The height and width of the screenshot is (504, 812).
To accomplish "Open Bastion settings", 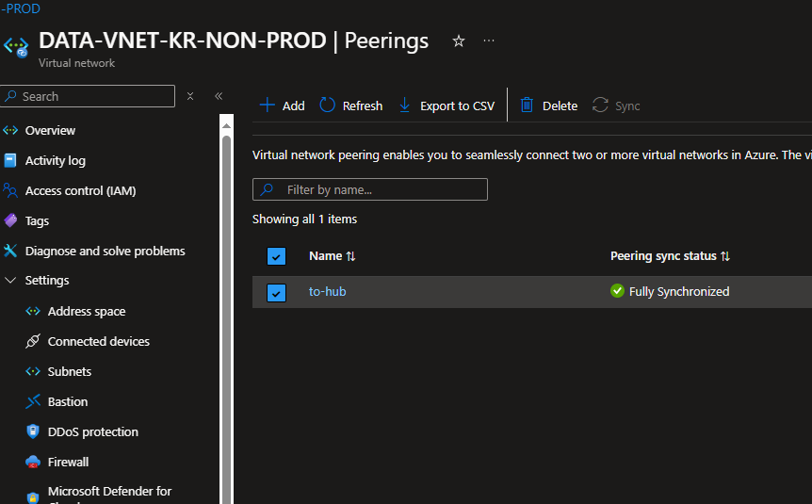I will (x=68, y=401).
